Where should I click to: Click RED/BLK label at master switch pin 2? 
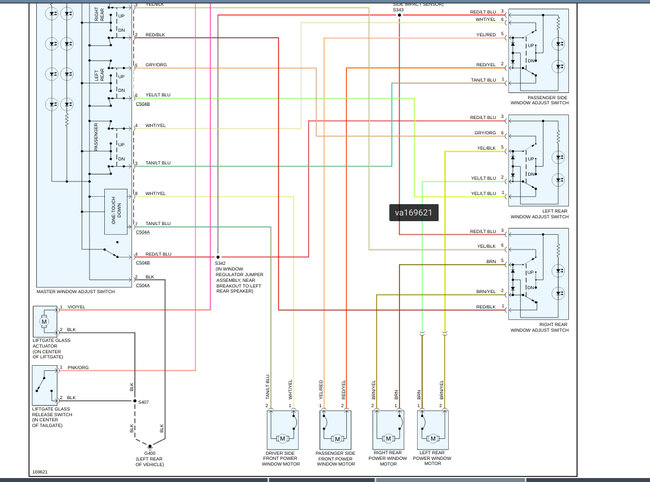(x=155, y=35)
